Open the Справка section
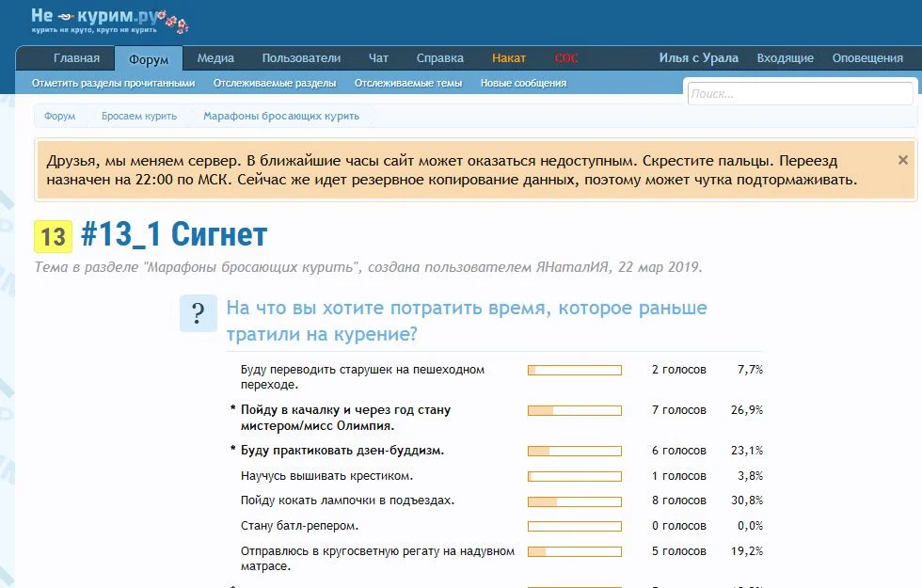This screenshot has height=588, width=922. [x=439, y=57]
